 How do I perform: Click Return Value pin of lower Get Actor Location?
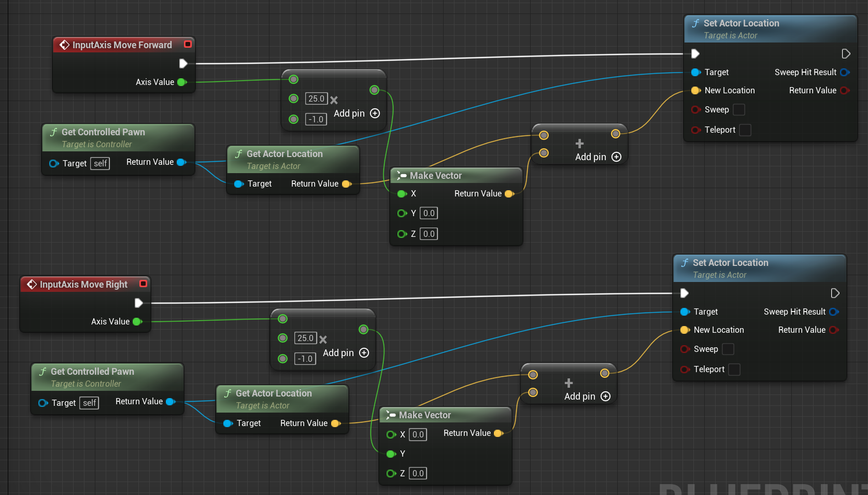pyautogui.click(x=336, y=423)
